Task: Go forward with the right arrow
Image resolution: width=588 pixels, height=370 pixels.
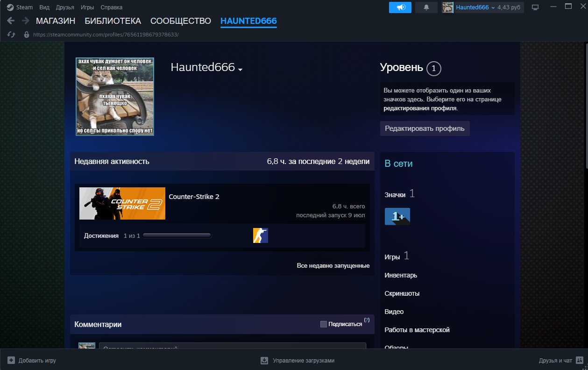Action: [x=26, y=21]
